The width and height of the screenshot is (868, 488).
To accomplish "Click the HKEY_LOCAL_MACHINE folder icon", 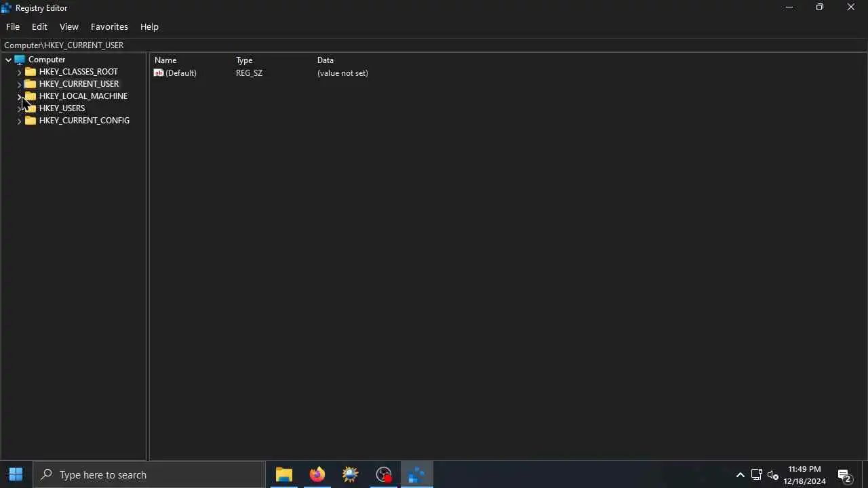I will tap(31, 96).
